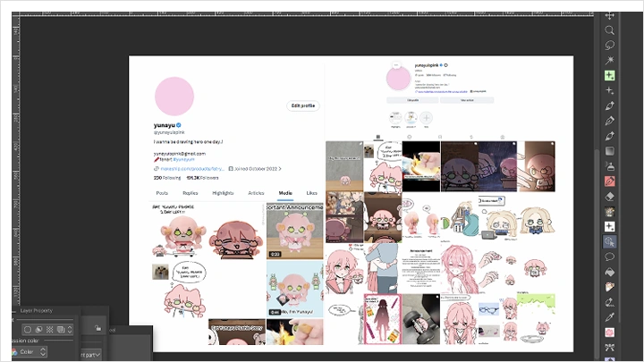Toggle the Layer color effect icon

[x=61, y=330]
